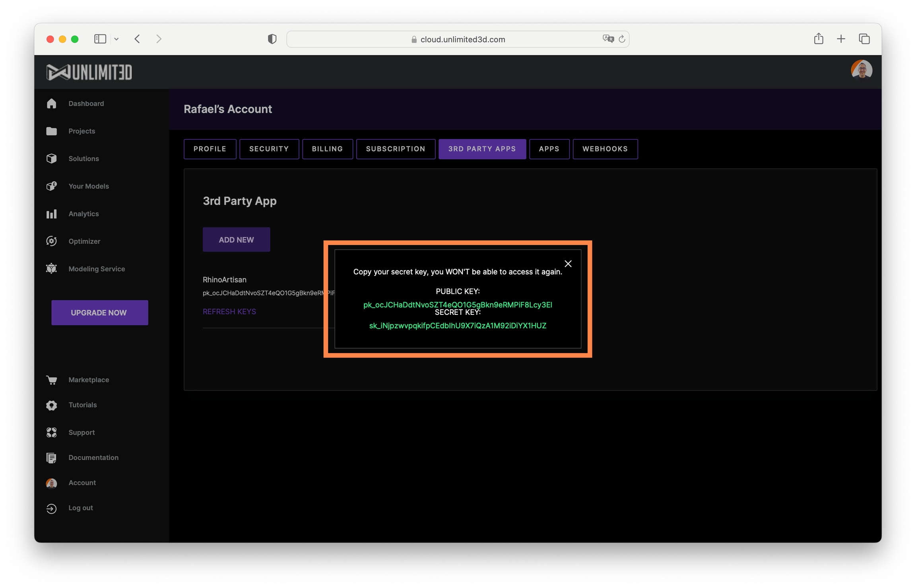Click the Account avatar icon in sidebar

click(51, 483)
